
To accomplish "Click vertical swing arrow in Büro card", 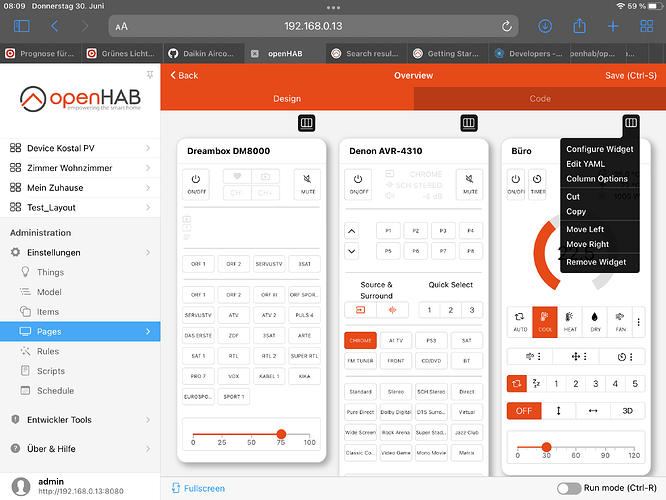I will 559,411.
